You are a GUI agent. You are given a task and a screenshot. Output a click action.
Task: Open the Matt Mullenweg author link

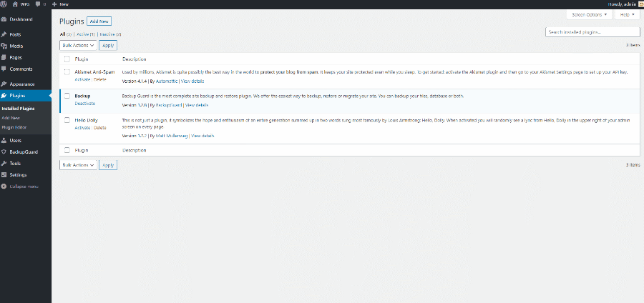[x=171, y=135]
